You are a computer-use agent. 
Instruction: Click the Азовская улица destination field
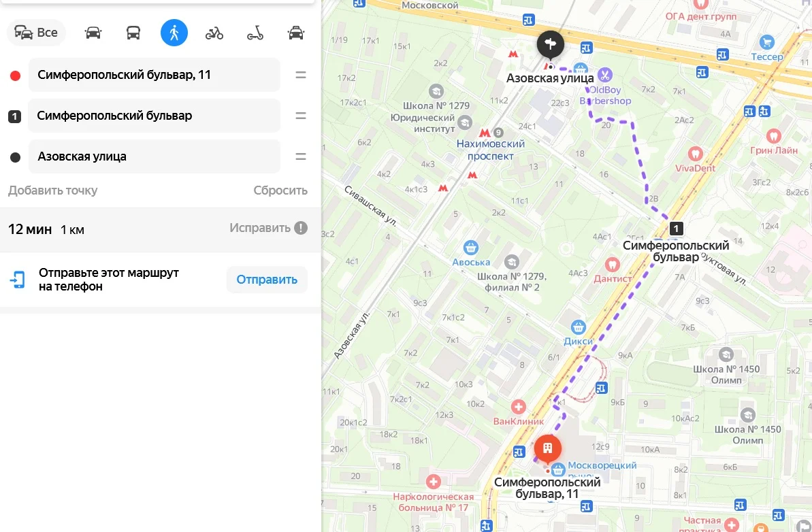[x=155, y=156]
